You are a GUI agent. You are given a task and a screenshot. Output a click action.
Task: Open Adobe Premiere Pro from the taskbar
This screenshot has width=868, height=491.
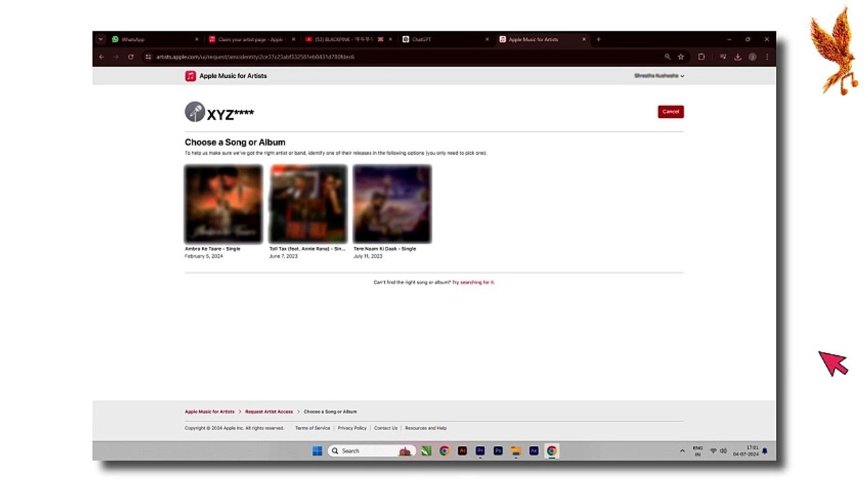[480, 451]
